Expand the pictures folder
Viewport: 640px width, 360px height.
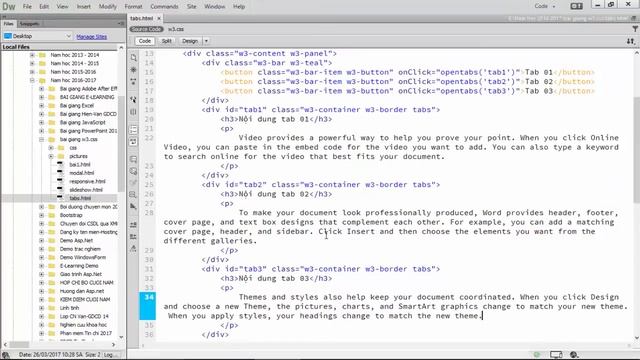(x=51, y=156)
